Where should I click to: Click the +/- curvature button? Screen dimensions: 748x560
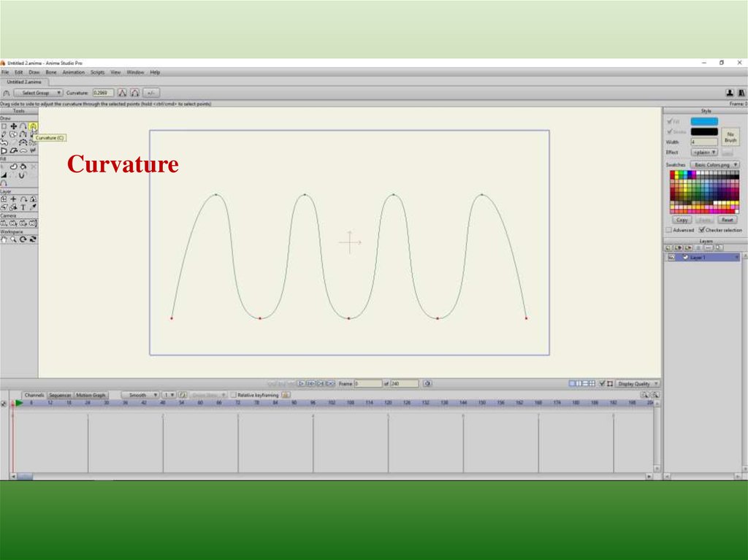pyautogui.click(x=150, y=93)
